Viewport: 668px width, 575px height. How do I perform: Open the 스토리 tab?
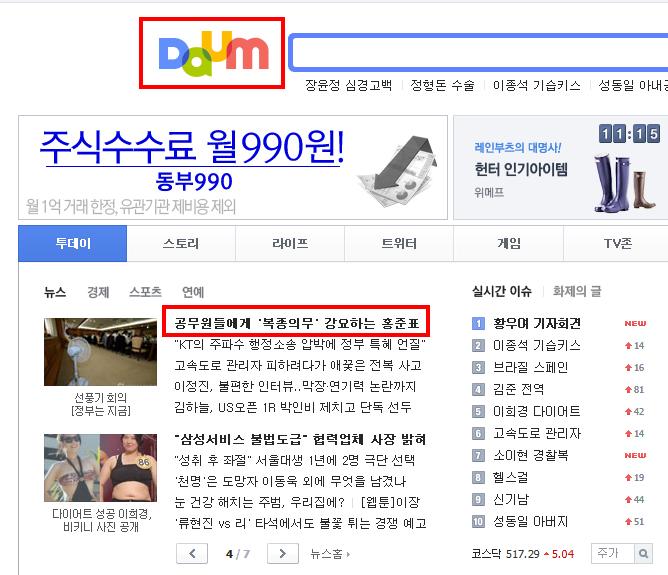click(x=181, y=244)
